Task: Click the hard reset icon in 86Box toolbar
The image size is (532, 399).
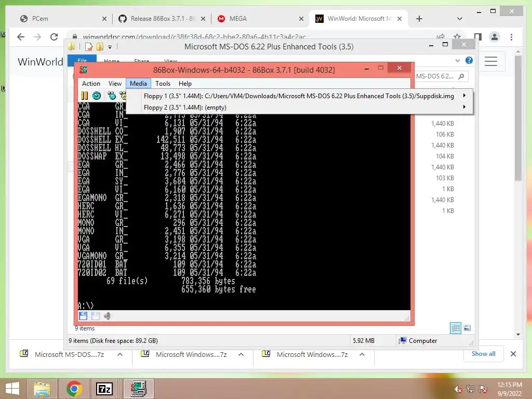Action: pos(97,96)
